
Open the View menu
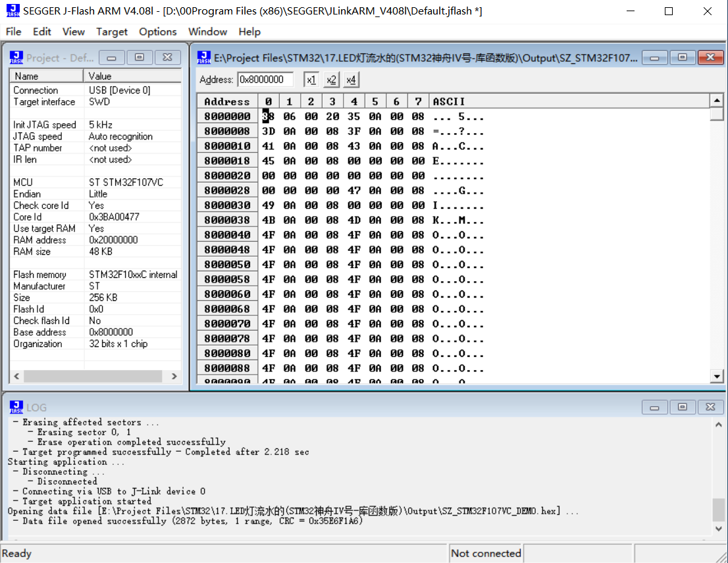point(73,32)
